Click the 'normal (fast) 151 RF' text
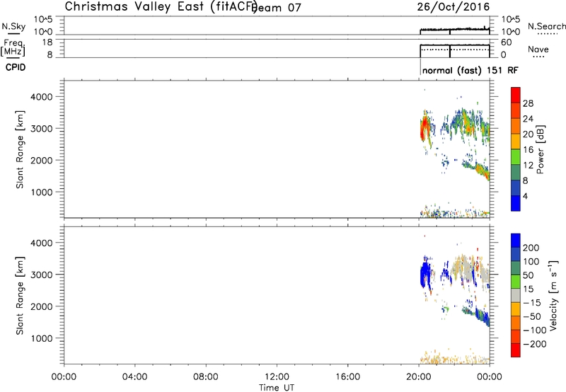 tap(470, 70)
